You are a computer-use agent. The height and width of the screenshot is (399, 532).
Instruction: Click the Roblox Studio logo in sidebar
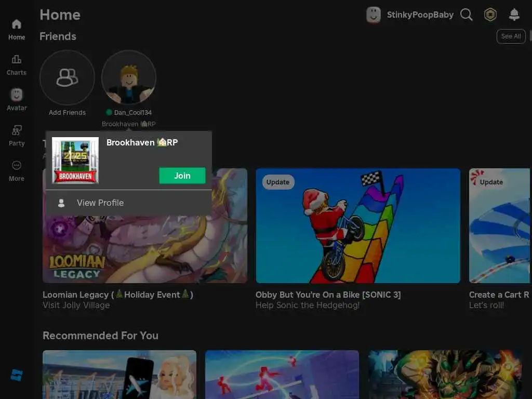pyautogui.click(x=16, y=375)
